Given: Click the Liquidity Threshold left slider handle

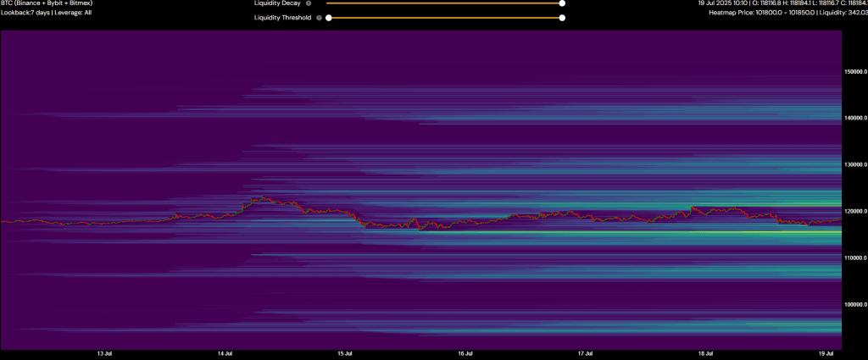Looking at the screenshot, I should pos(328,18).
